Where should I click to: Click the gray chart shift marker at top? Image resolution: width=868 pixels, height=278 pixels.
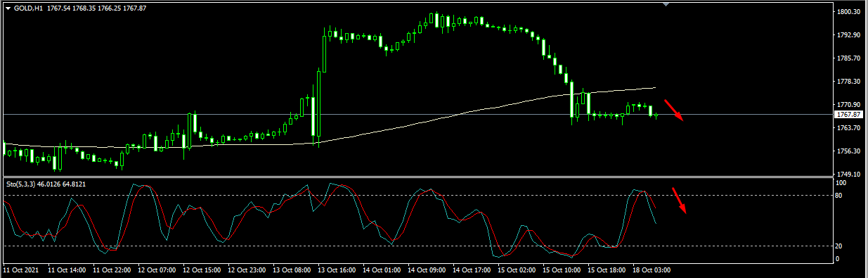[x=666, y=4]
